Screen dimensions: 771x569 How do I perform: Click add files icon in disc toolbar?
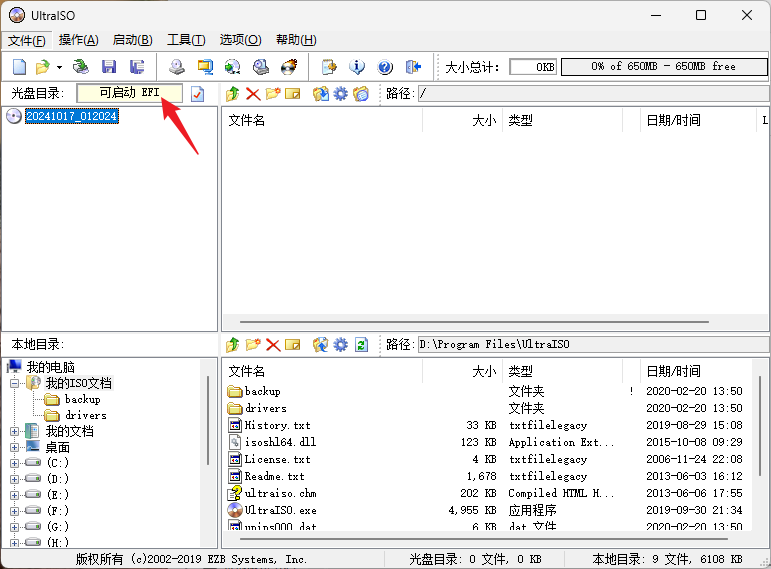point(321,93)
